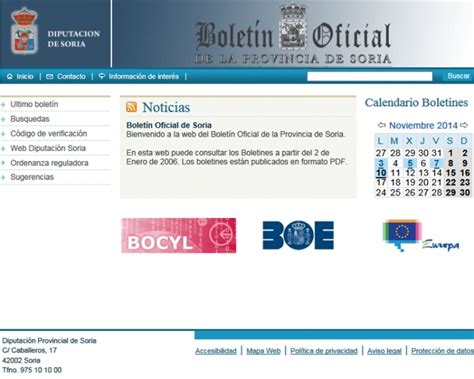The height and width of the screenshot is (379, 474).
Task: Click day 21 in the calendar
Action: [436, 183]
